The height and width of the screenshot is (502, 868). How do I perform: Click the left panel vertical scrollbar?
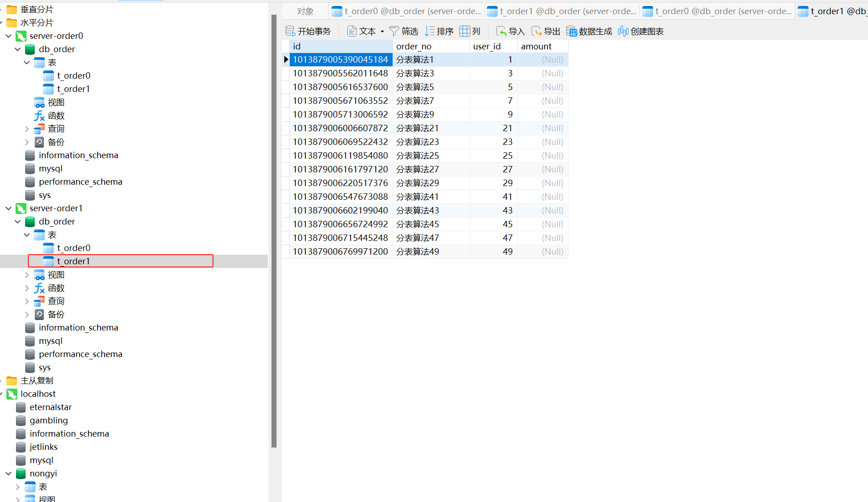tap(274, 231)
